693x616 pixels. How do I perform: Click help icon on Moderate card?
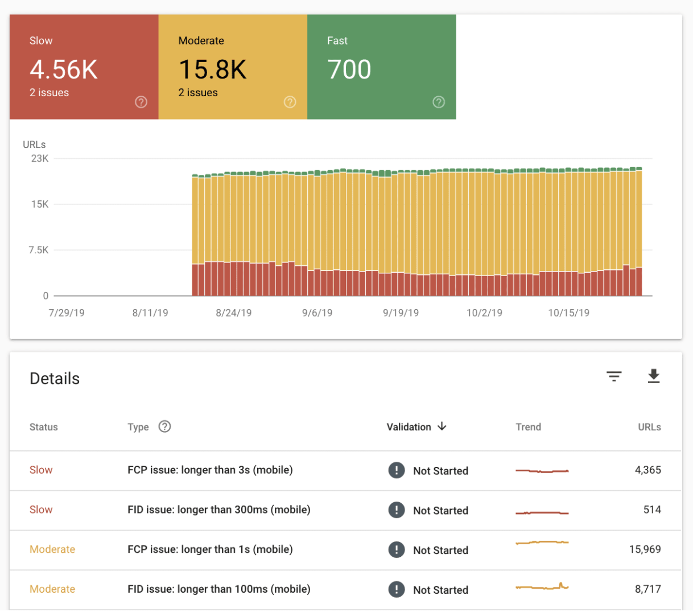click(290, 102)
